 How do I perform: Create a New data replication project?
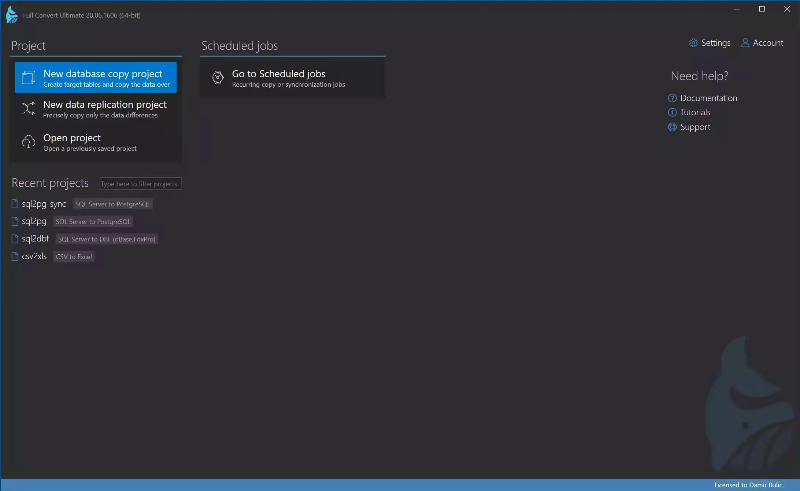click(105, 105)
